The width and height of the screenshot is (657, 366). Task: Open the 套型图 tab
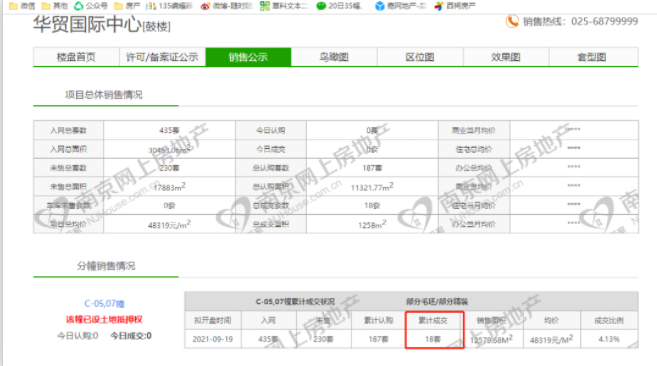click(593, 57)
